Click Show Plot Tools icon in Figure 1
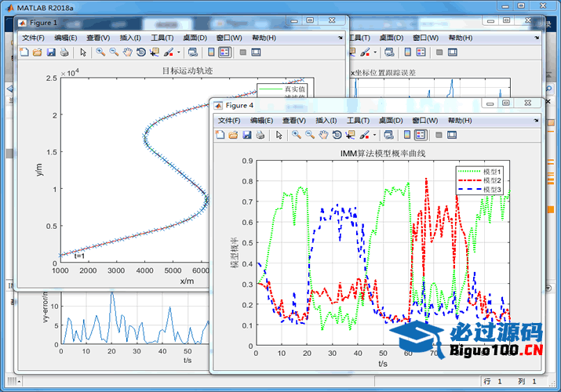The height and width of the screenshot is (392, 561). click(x=256, y=53)
